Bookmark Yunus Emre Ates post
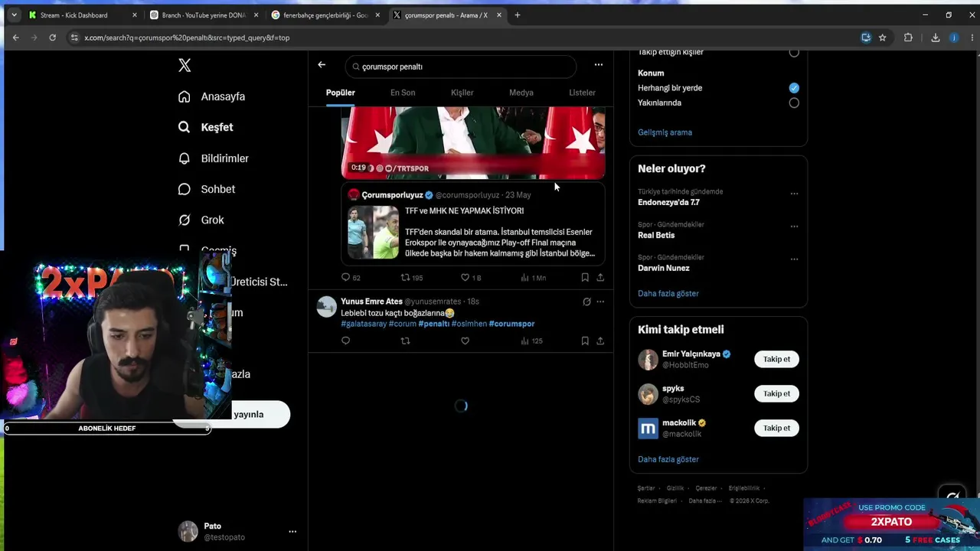Screen dimensions: 980x551 click(x=585, y=341)
